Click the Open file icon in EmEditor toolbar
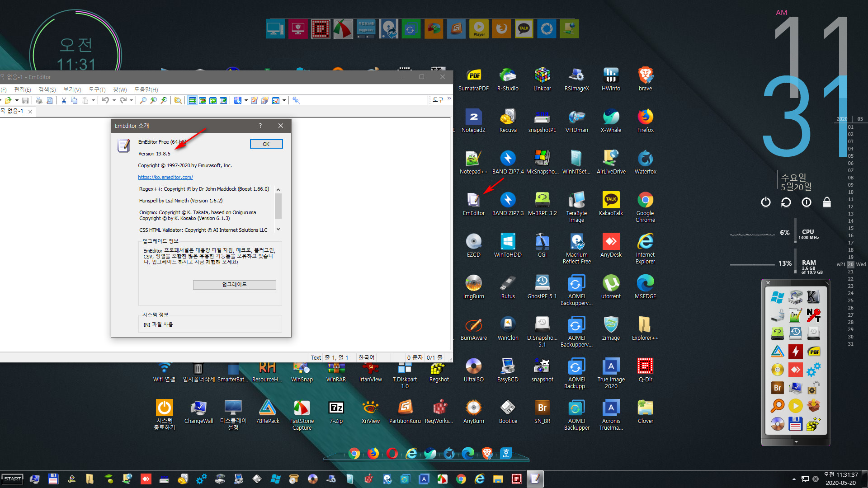Viewport: 868px width, 488px height. (x=8, y=100)
